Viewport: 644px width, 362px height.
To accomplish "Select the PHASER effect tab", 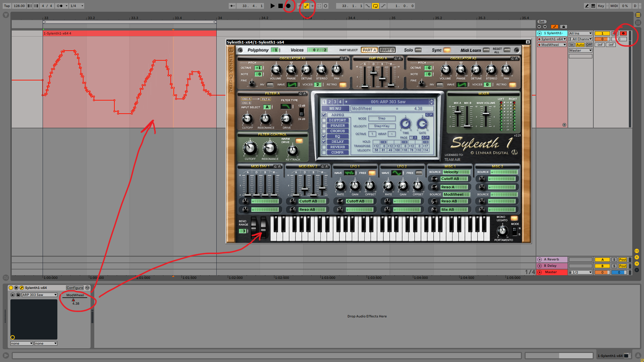I will [x=337, y=125].
